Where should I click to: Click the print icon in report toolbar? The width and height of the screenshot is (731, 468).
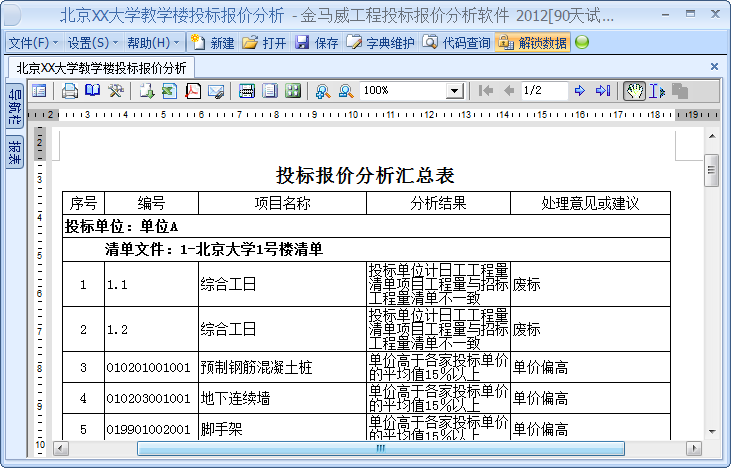pos(70,91)
